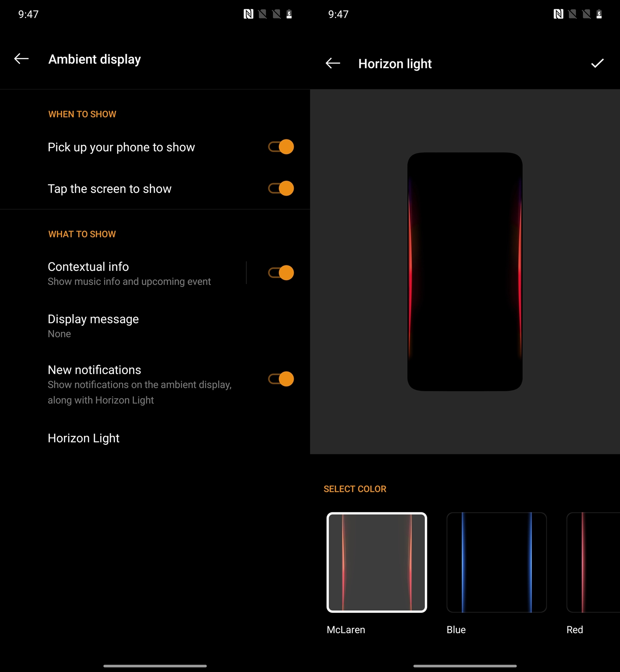Tap the clock in left status bar
620x672 pixels.
(x=29, y=14)
